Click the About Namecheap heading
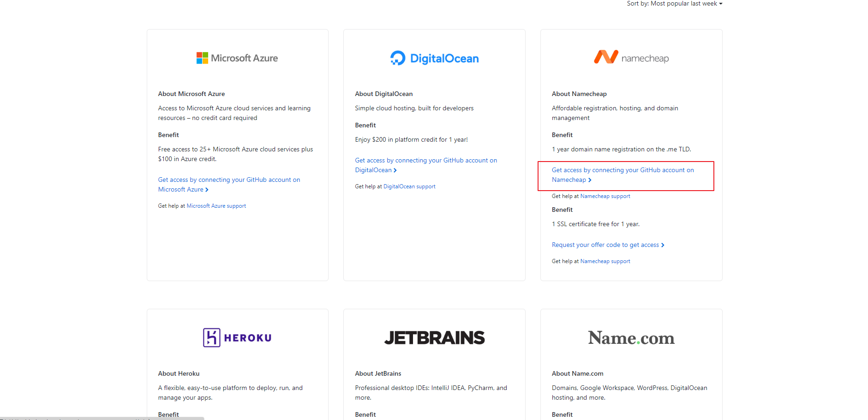Viewport: 868px width, 420px height. click(579, 94)
